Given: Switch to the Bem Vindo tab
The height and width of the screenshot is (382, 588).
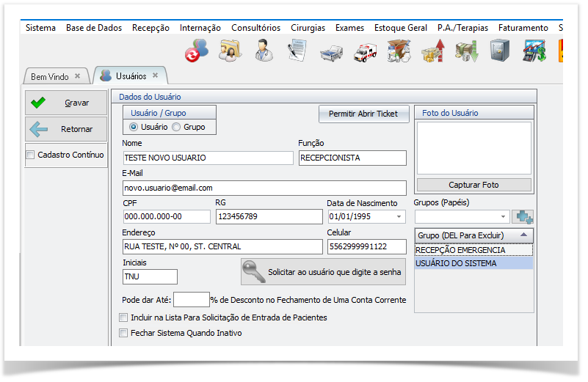Looking at the screenshot, I should 50,76.
